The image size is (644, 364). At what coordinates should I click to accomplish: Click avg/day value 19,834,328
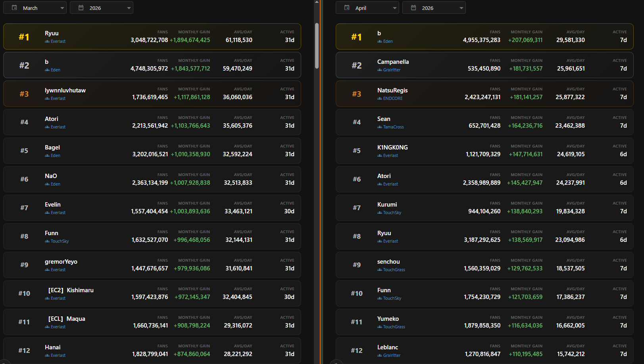571,211
